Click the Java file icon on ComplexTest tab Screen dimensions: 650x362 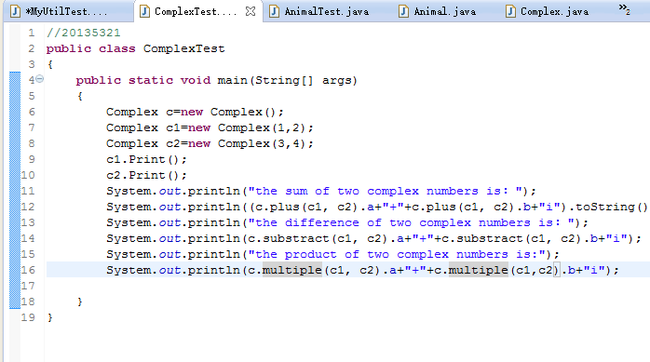(x=144, y=11)
